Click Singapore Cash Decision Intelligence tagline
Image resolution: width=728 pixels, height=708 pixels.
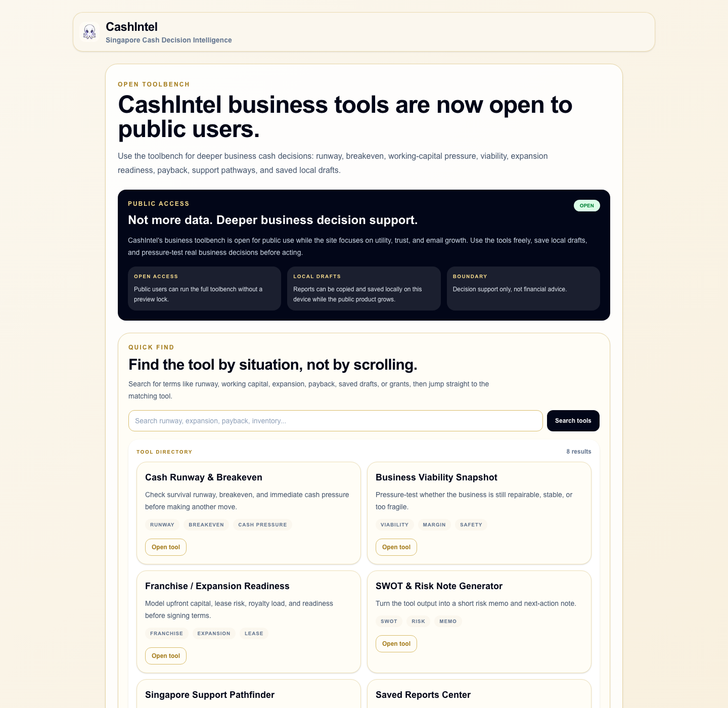click(x=169, y=40)
